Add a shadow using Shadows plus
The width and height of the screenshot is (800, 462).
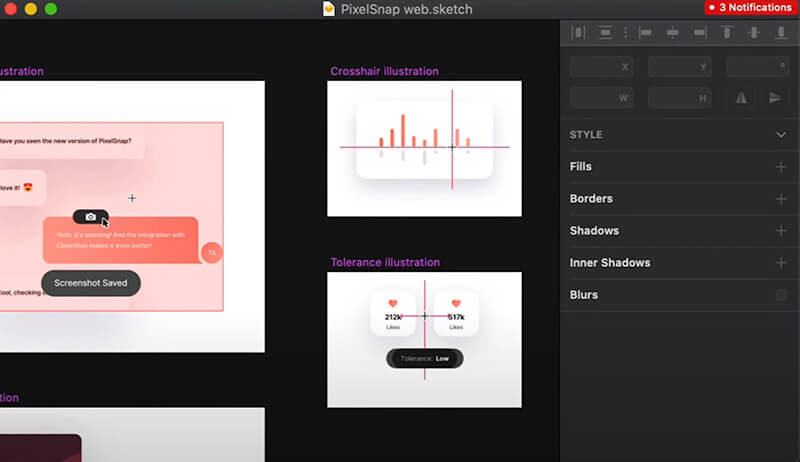point(781,231)
